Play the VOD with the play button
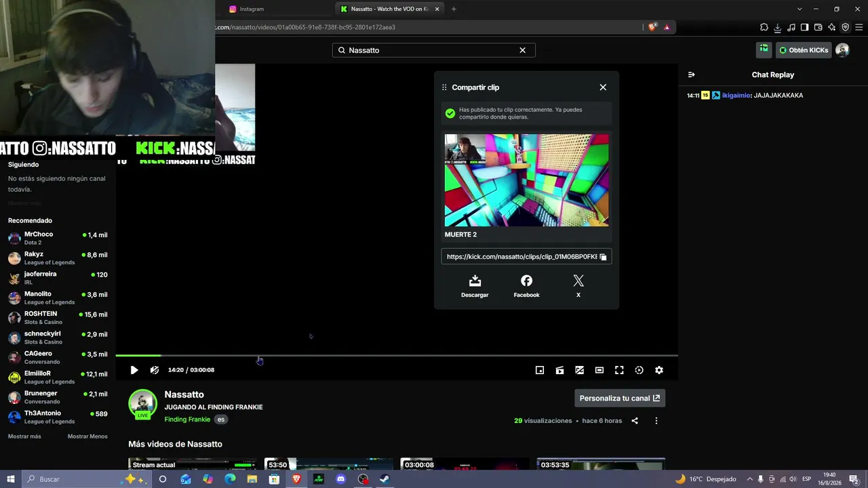Image resolution: width=868 pixels, height=488 pixels. (x=134, y=370)
